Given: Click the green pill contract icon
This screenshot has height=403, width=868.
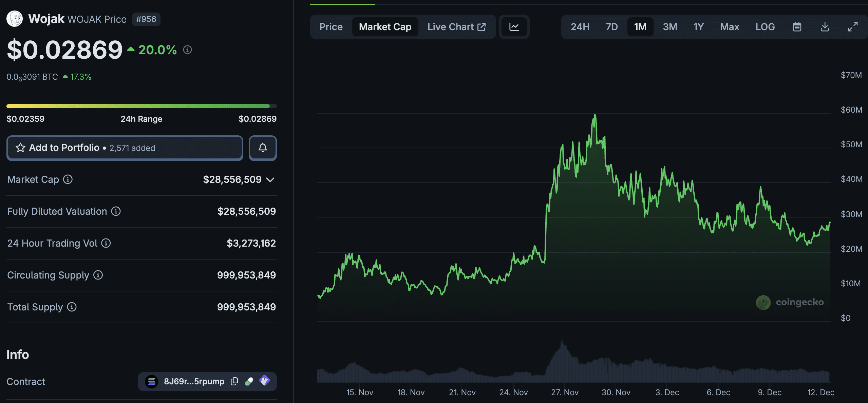Looking at the screenshot, I should pos(249,381).
